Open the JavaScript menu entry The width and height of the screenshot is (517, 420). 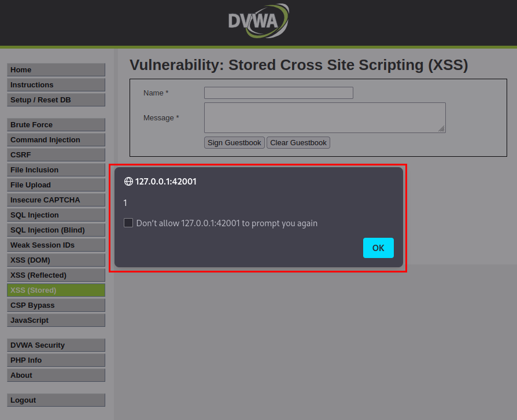(56, 320)
